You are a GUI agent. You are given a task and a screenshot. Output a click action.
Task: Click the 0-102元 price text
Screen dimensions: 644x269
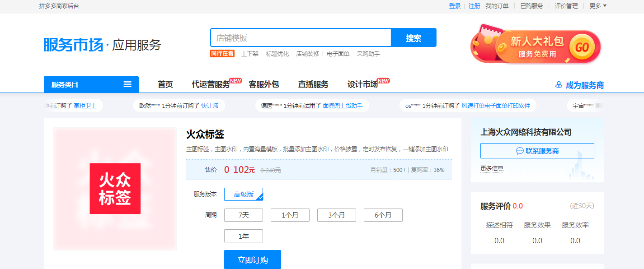click(240, 170)
